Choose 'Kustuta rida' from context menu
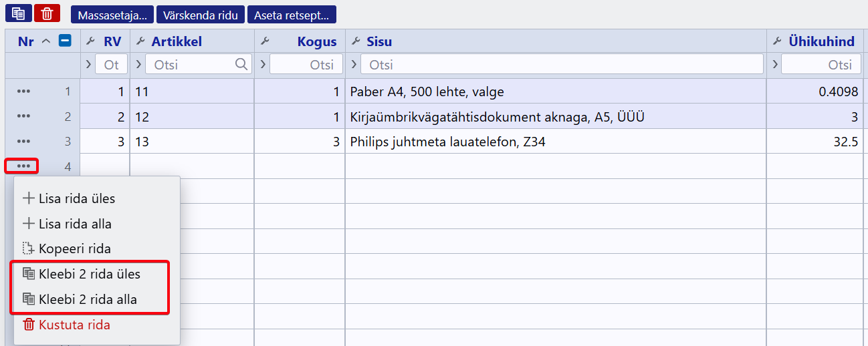This screenshot has width=868, height=346. pyautogui.click(x=74, y=325)
